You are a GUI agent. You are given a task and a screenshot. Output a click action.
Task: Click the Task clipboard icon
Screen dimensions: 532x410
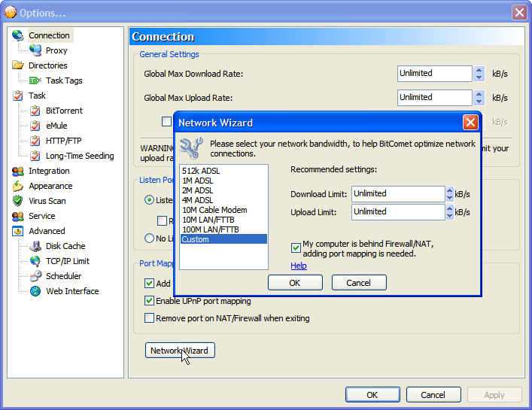17,96
